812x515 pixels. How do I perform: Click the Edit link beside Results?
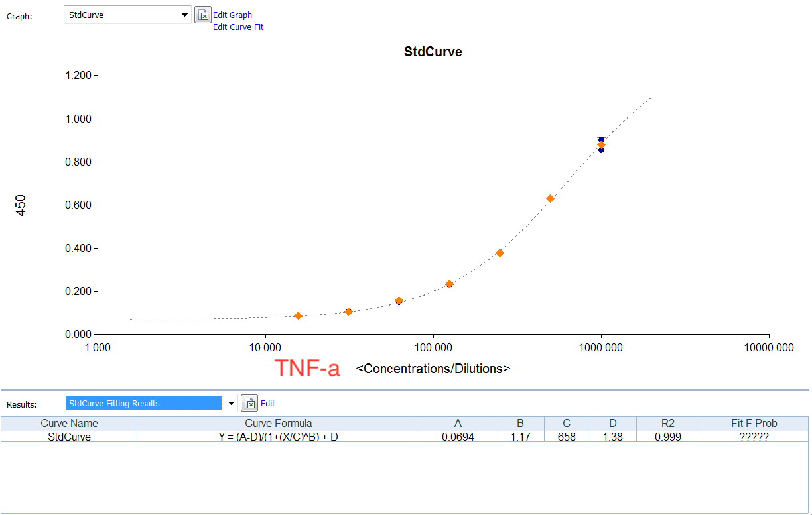pyautogui.click(x=267, y=403)
